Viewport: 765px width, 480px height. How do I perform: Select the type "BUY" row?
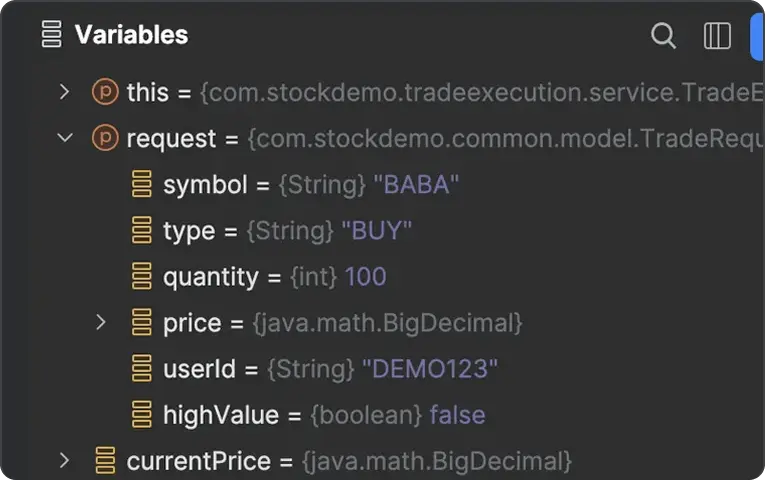287,231
